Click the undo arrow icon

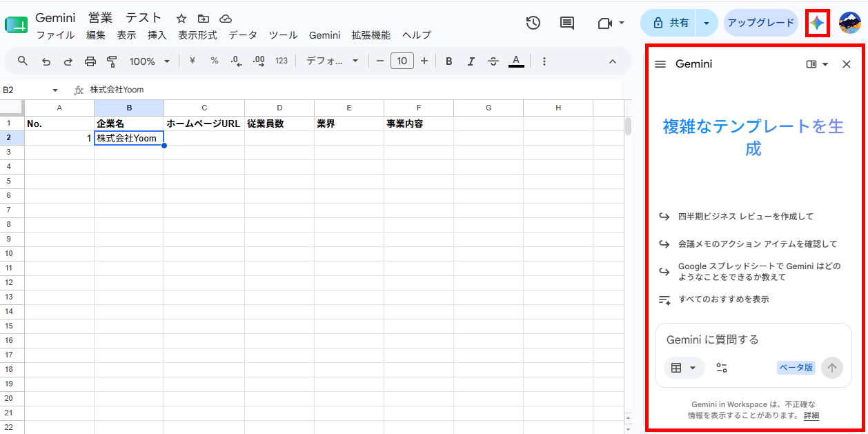point(46,61)
